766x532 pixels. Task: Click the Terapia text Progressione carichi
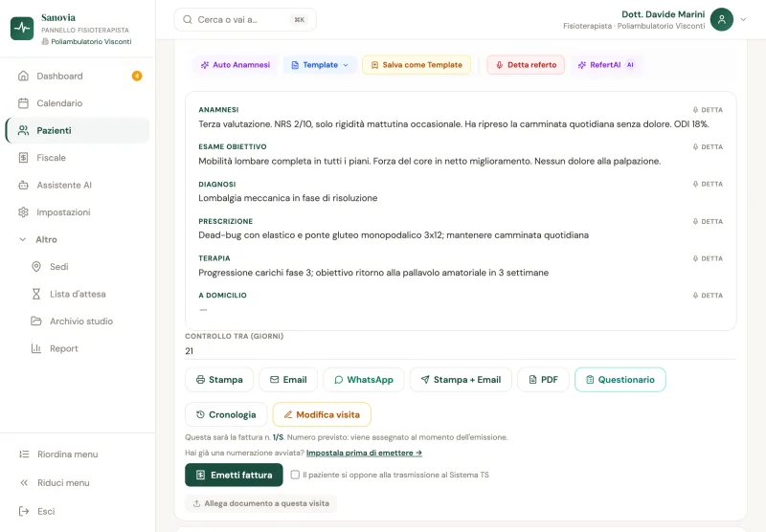[x=373, y=273]
